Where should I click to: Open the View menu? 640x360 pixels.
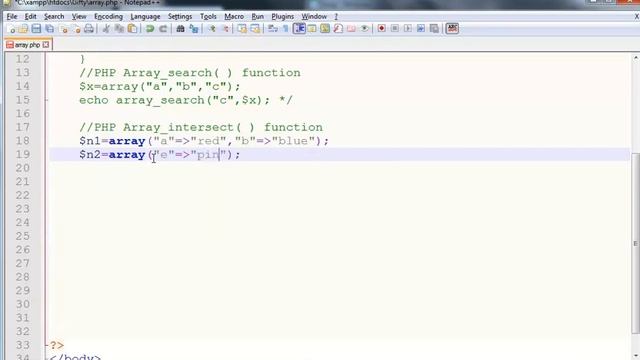pos(79,17)
